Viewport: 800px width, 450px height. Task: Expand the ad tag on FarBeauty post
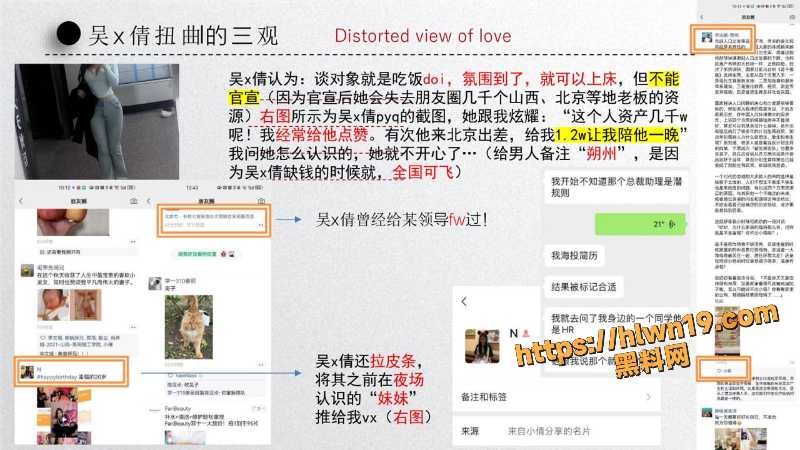tap(259, 409)
